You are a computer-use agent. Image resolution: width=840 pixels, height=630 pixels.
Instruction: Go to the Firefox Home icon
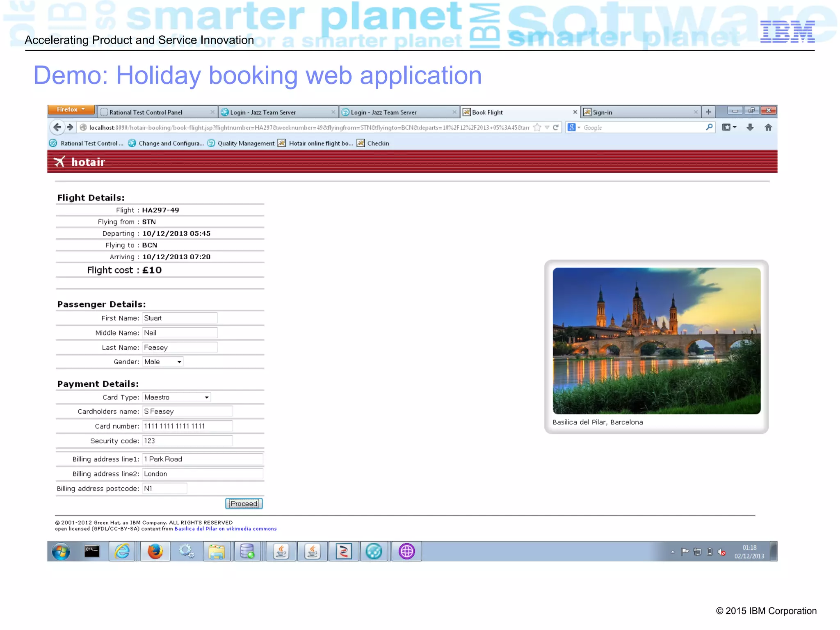tap(768, 128)
